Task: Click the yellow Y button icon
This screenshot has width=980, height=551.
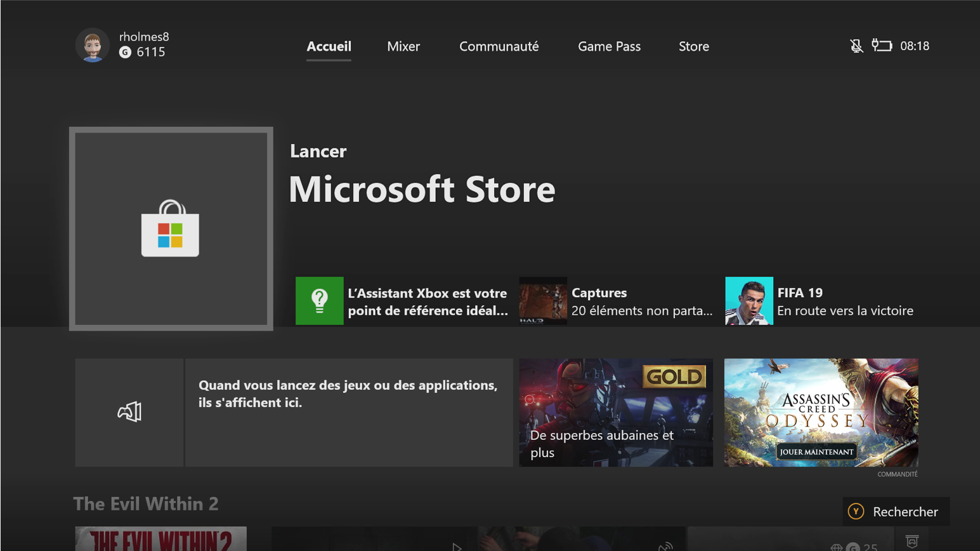Action: click(x=856, y=511)
